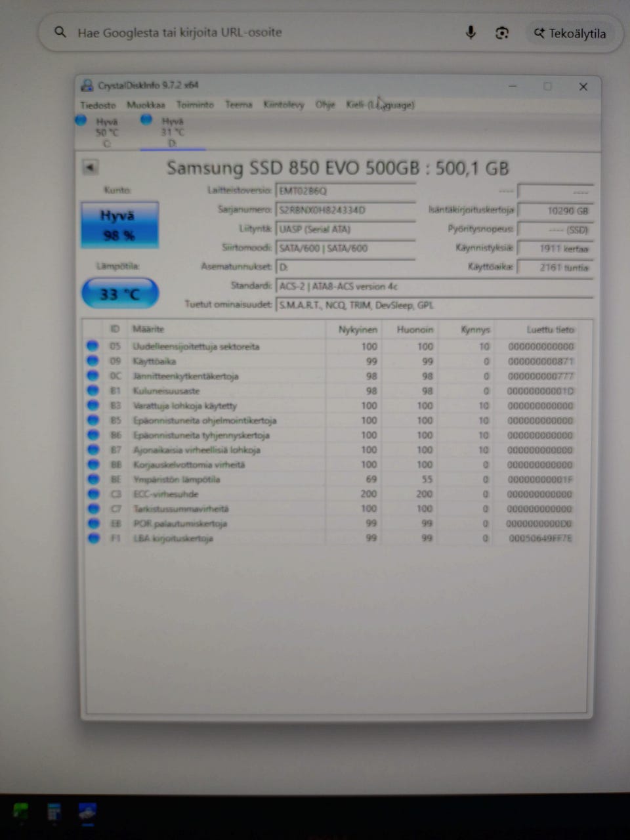Click status dot for Ajonaikaisia virheellisiä lohkoja
Screen dimensions: 630x840
click(93, 450)
